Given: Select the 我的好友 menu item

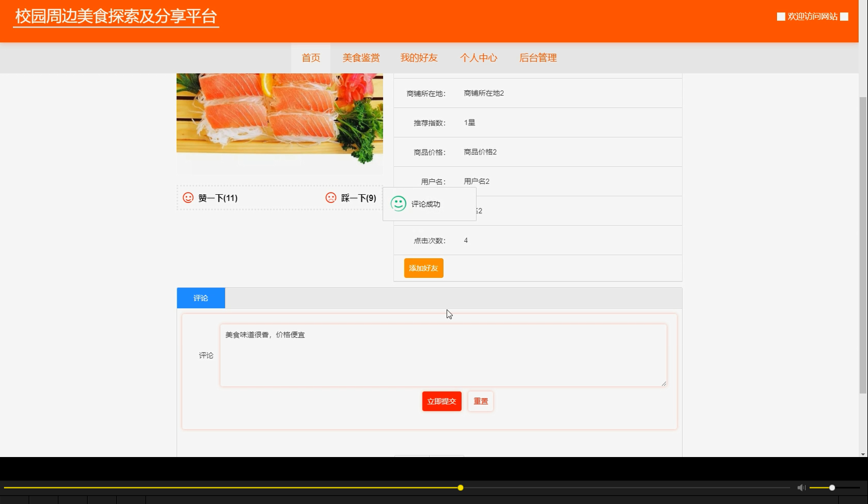Looking at the screenshot, I should [x=419, y=57].
